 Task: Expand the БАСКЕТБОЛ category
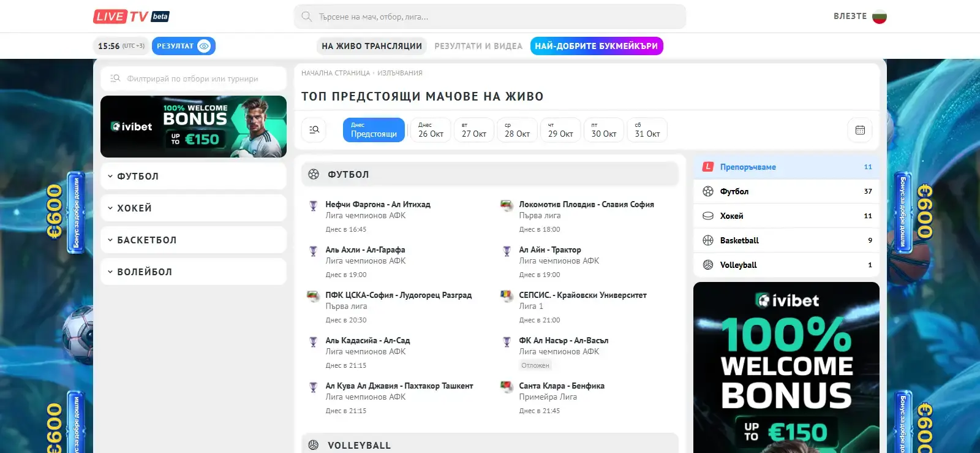(x=194, y=240)
